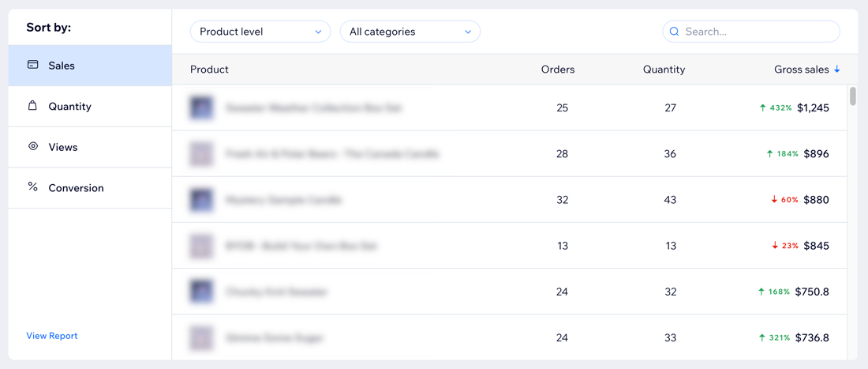Click the $896 gross sales value
868x369 pixels.
(817, 153)
